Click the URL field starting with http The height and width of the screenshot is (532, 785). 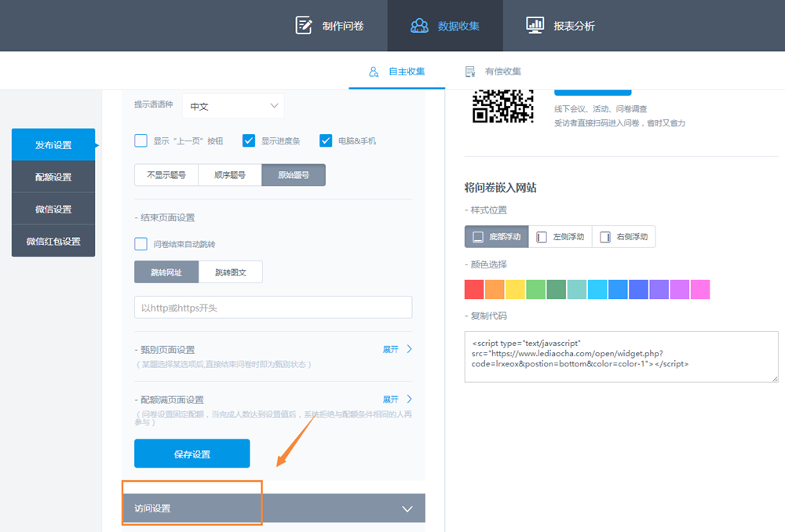[273, 308]
